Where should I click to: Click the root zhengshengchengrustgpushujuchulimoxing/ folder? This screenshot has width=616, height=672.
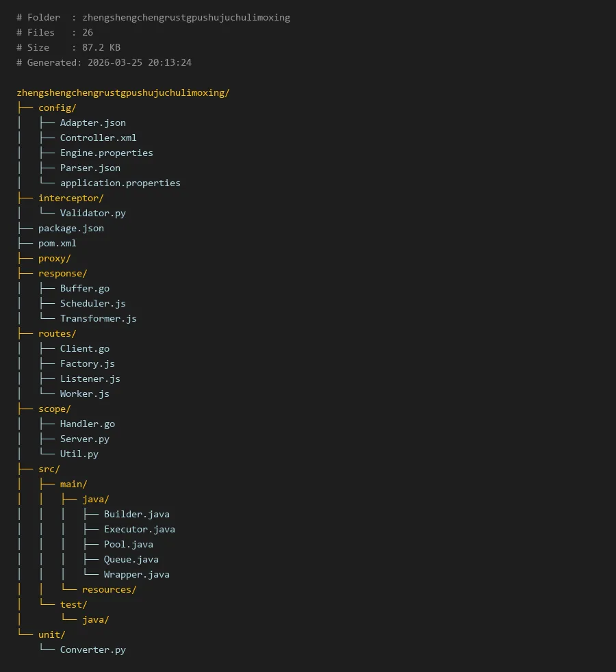click(x=123, y=92)
